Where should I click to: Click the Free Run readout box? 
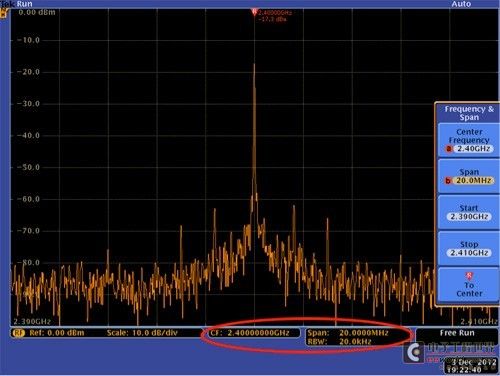click(457, 333)
